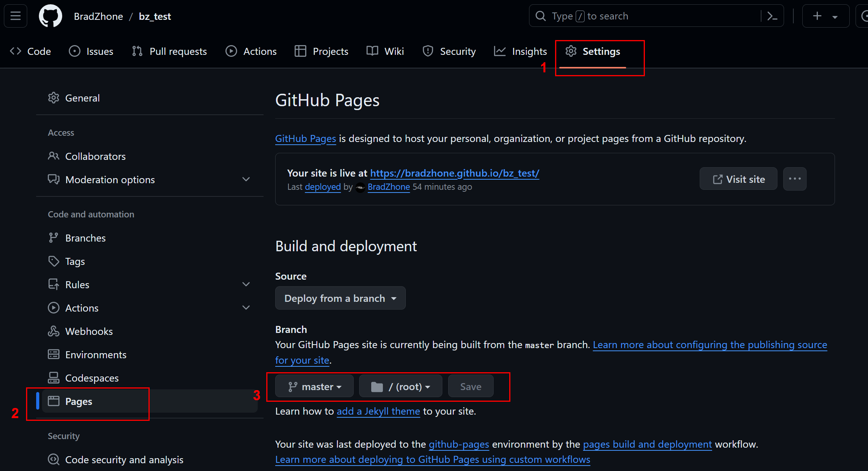
Task: Open the bradzhone.github.io/bz_test site link
Action: 454,173
